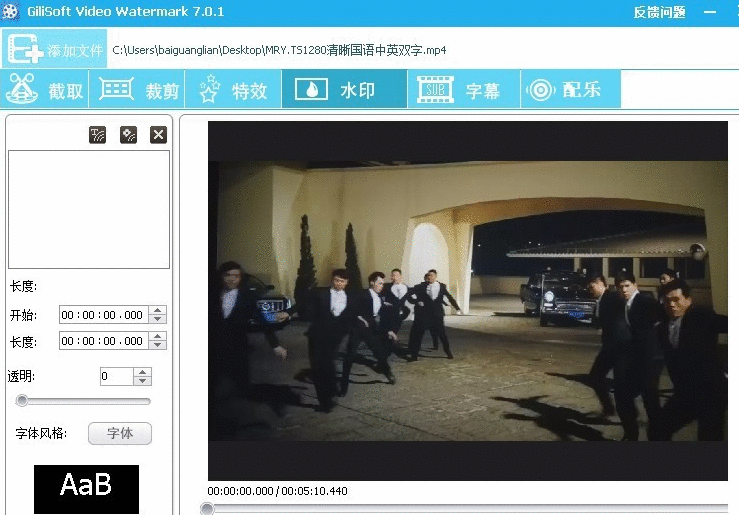Click the 开始 start time field

coord(104,315)
